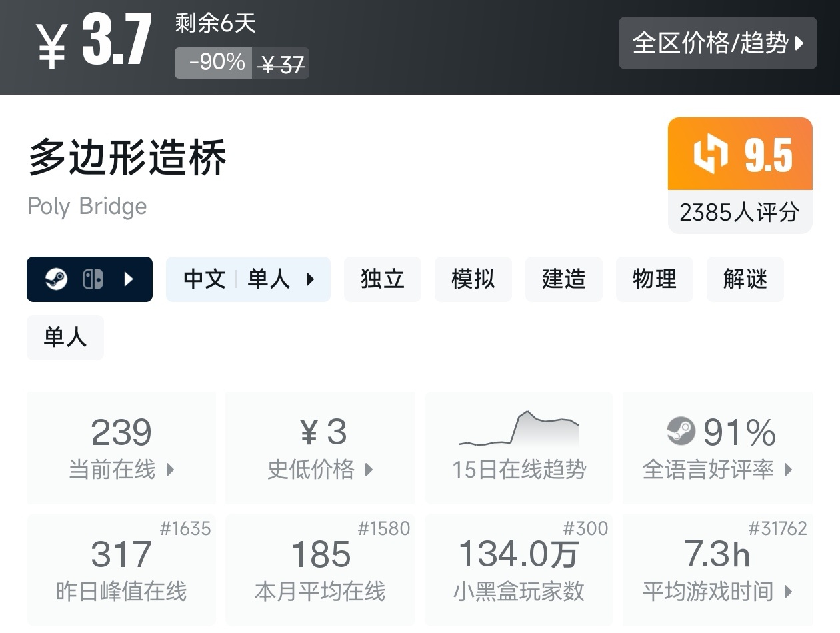Tap the standalone 单人 tag
This screenshot has height=633, width=840.
pyautogui.click(x=65, y=337)
